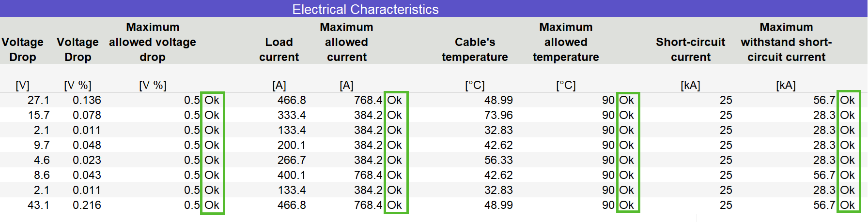Select load current value 333.4
Screen dimensions: 868x222
[x=292, y=115]
